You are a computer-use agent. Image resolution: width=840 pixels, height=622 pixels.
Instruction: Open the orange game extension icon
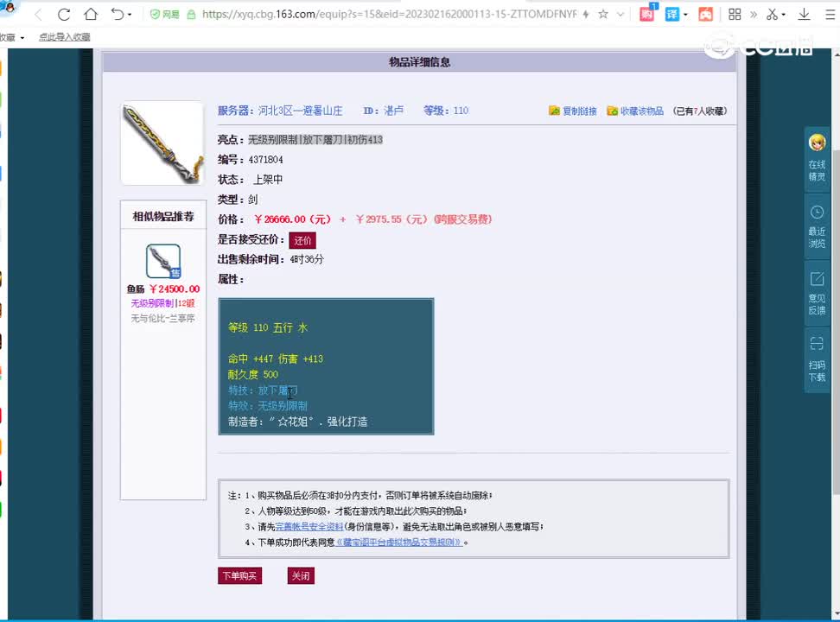705,15
